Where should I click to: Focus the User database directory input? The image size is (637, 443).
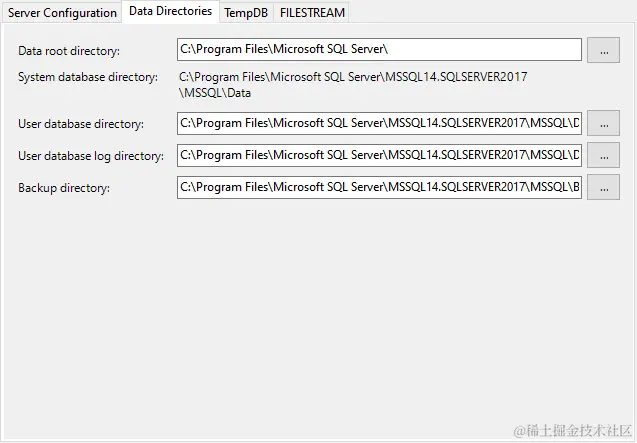pyautogui.click(x=379, y=123)
